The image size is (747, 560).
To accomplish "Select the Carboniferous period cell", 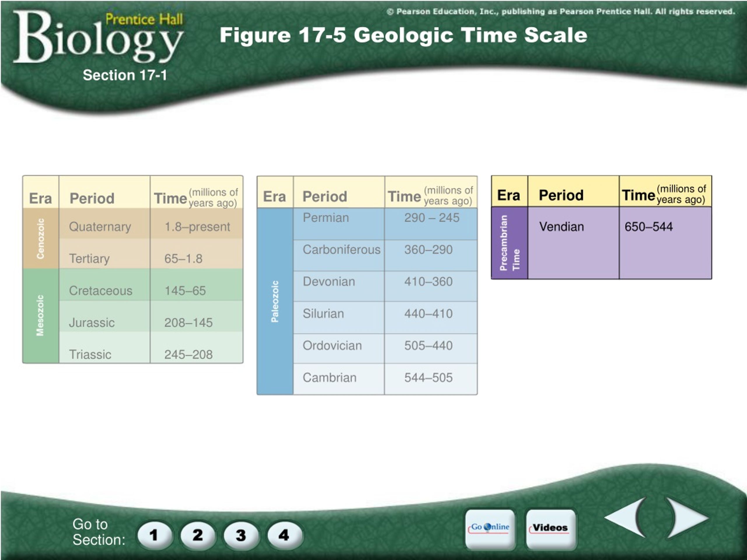I will (339, 256).
